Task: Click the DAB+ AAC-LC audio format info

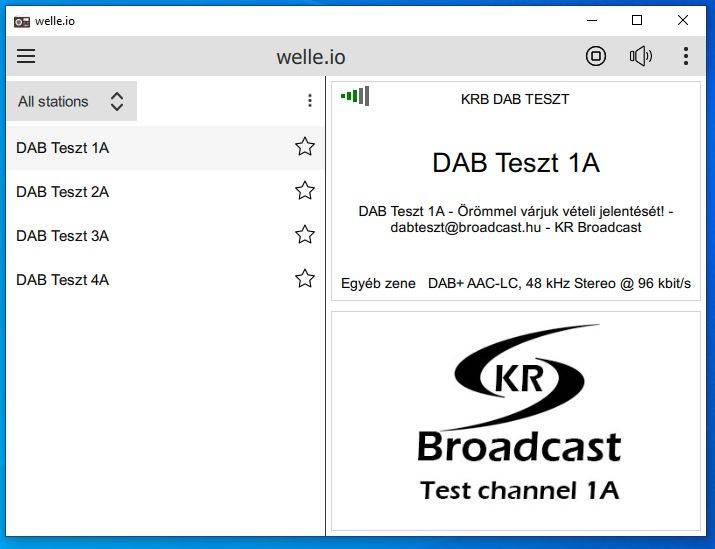Action: click(559, 284)
